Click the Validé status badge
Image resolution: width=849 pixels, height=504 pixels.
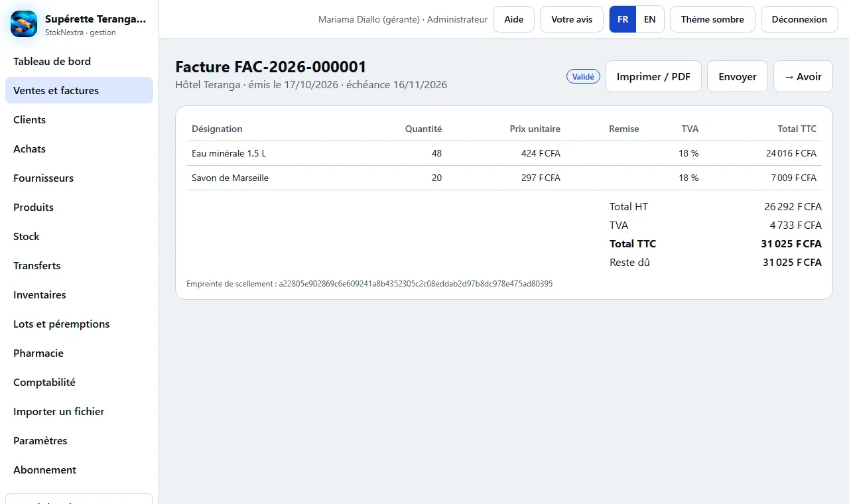tap(583, 76)
